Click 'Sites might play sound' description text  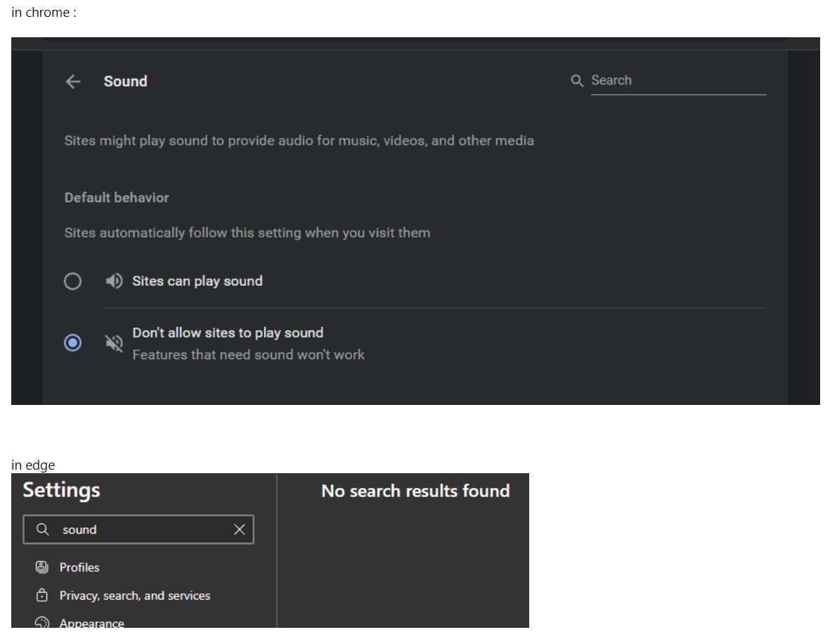(299, 141)
